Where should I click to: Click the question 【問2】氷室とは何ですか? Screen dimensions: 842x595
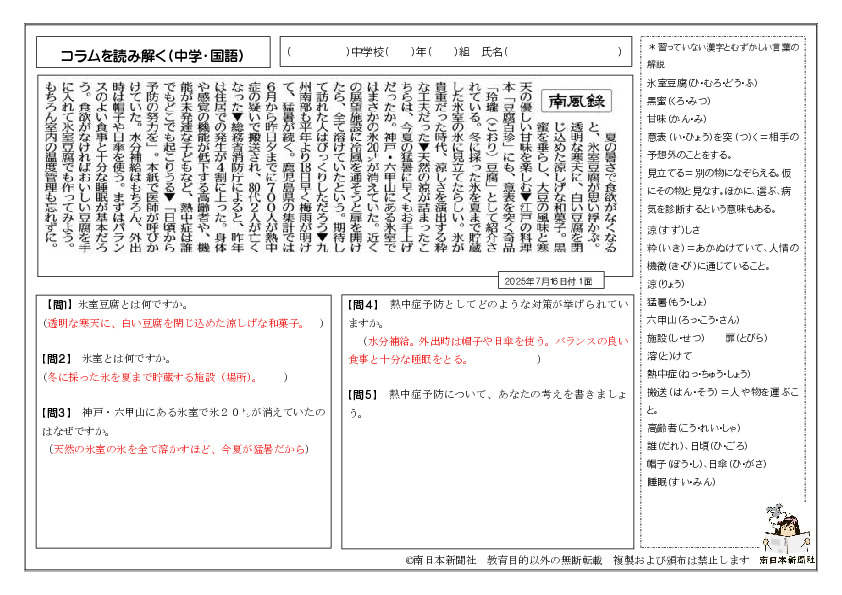point(108,358)
